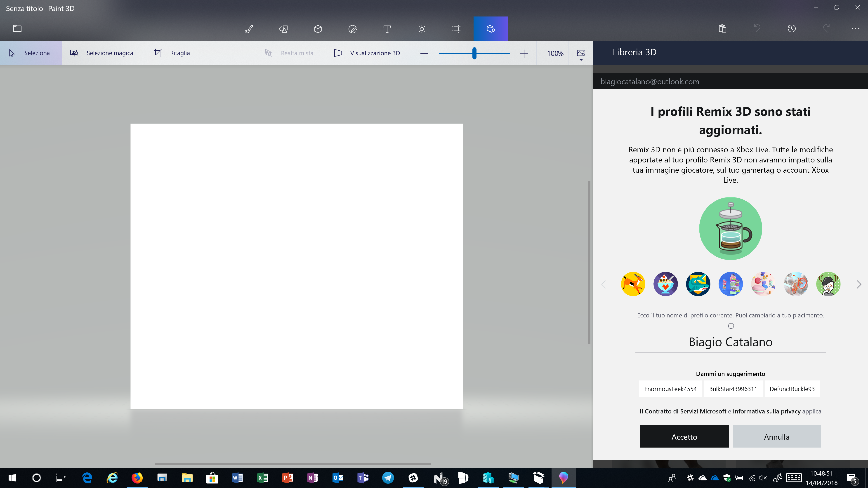Open the Canvas tool
Viewport: 868px width, 488px height.
[456, 29]
